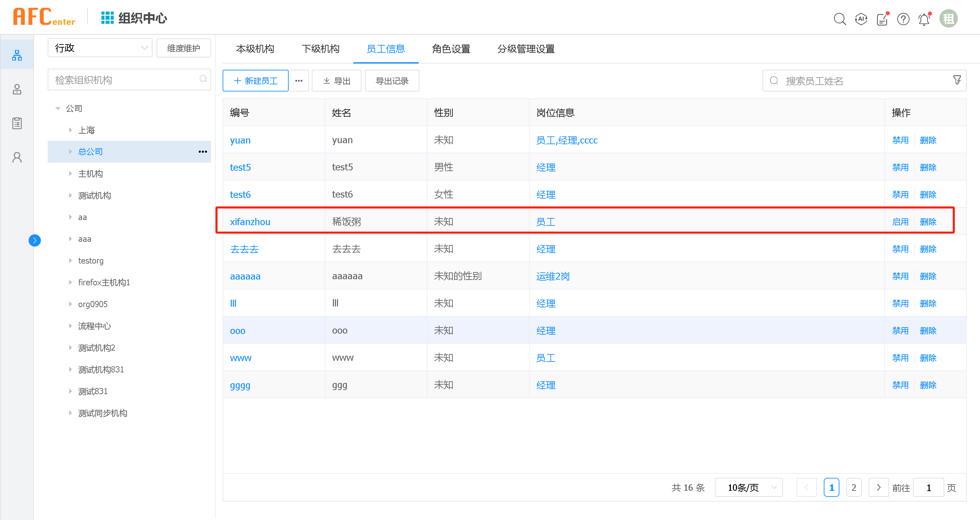Switch to the 下级机构 tab
This screenshot has height=520, width=980.
tap(320, 49)
